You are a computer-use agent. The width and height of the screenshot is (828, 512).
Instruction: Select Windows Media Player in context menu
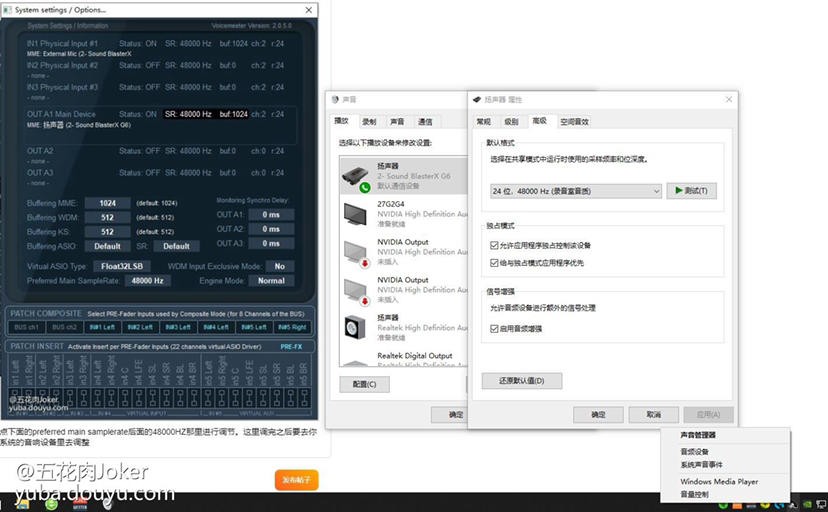pyautogui.click(x=719, y=481)
